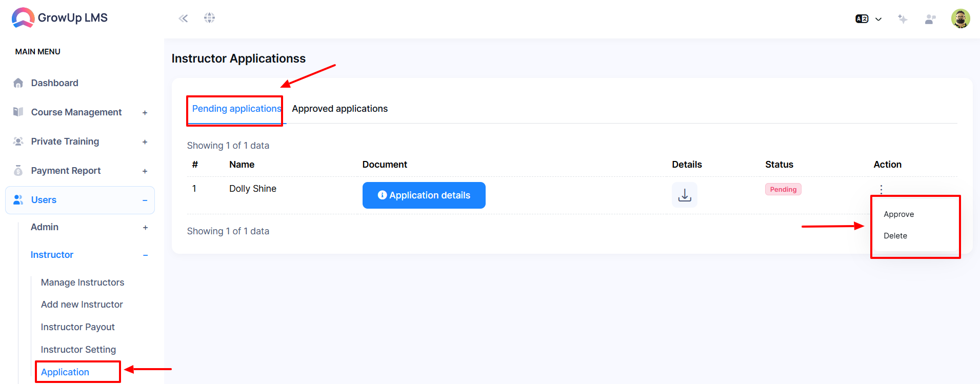Open the profile avatar menu
This screenshot has width=980, height=384.
(x=961, y=18)
